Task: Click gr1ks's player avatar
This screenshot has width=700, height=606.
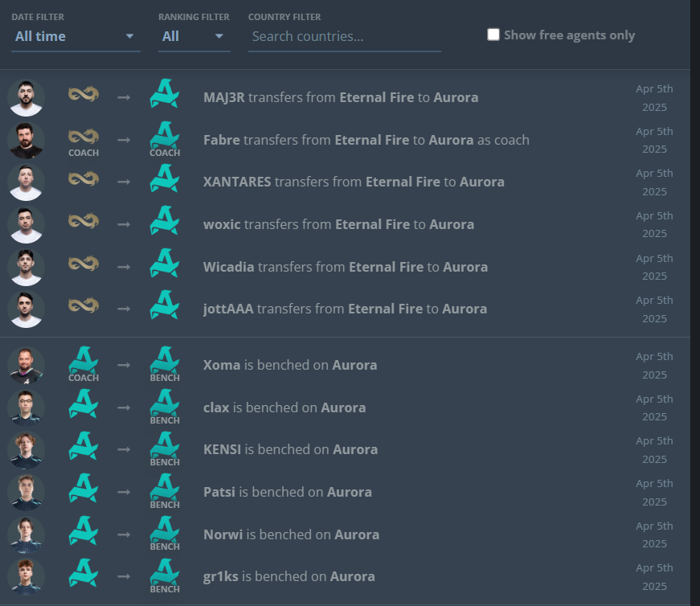Action: 26,576
